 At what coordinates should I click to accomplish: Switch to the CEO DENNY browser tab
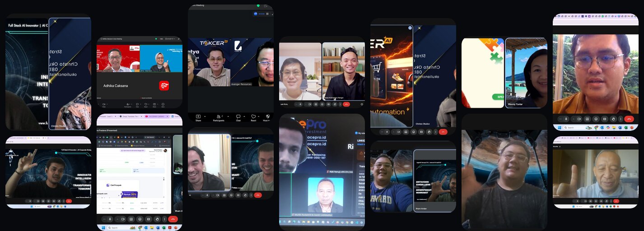pos(157,116)
